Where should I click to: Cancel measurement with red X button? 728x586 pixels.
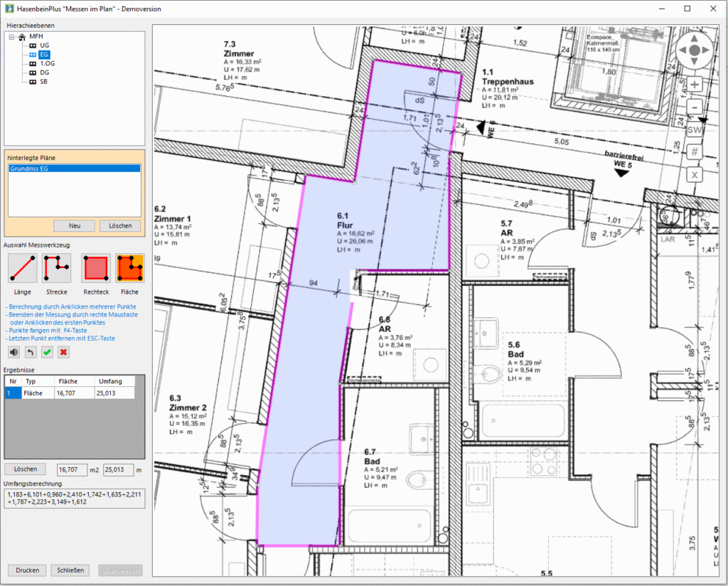click(x=63, y=353)
